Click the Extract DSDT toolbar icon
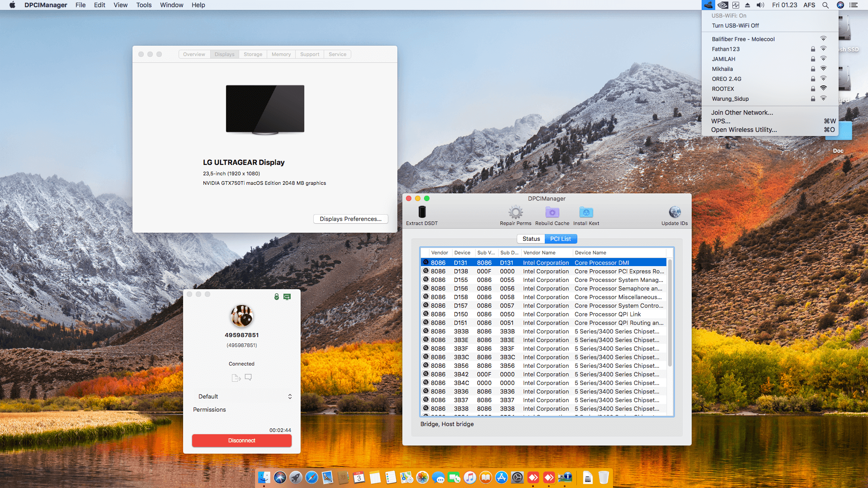The image size is (868, 488). (422, 212)
